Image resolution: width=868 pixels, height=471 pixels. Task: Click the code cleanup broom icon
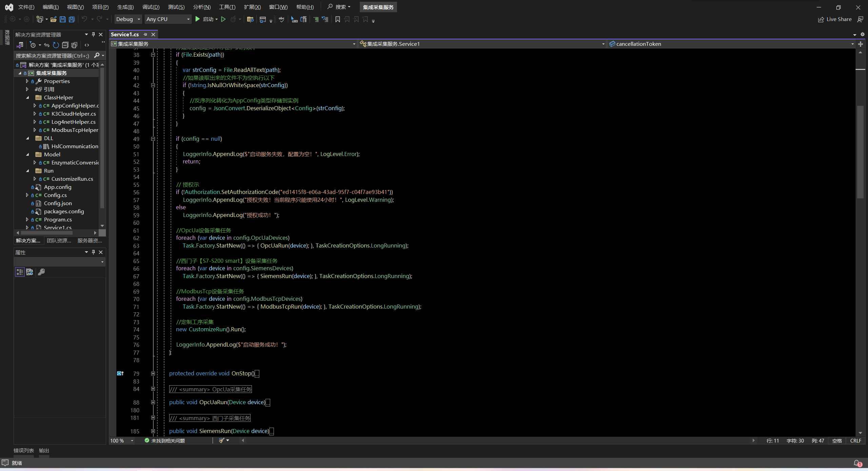point(222,440)
